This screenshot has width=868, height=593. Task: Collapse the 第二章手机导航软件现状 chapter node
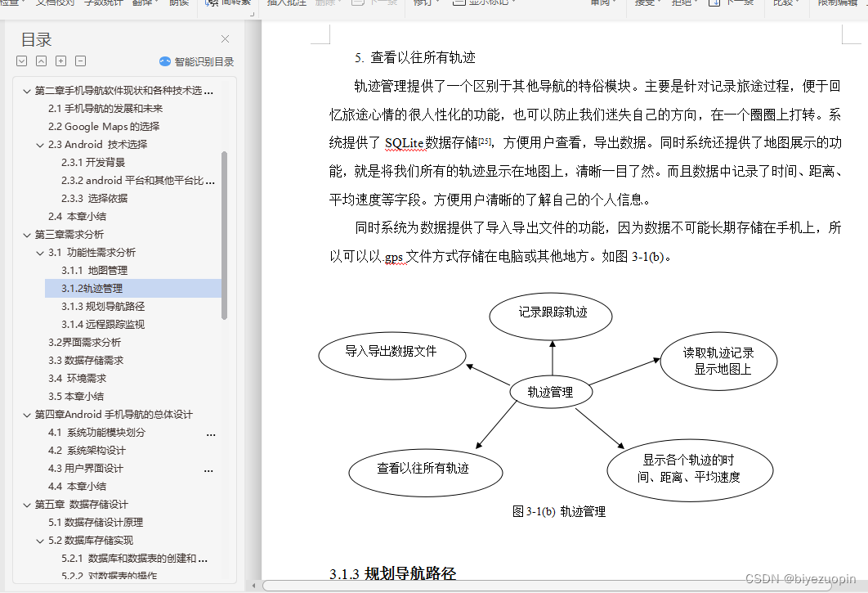pyautogui.click(x=27, y=91)
